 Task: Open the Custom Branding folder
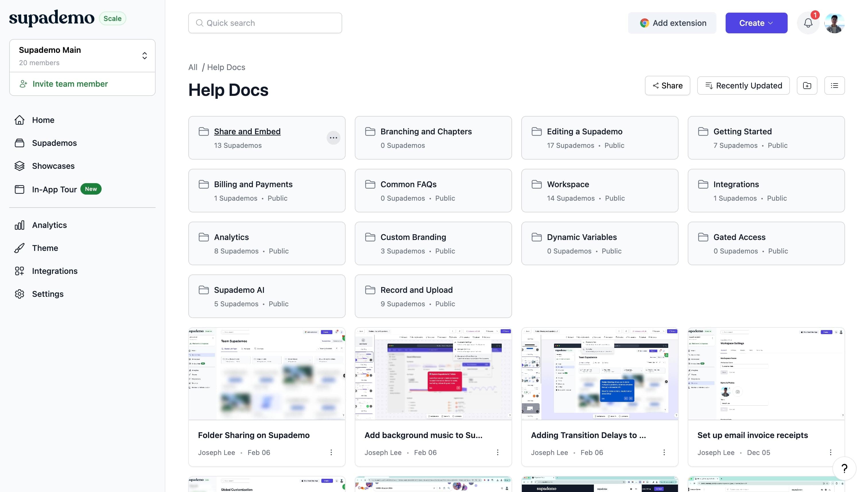pos(433,243)
